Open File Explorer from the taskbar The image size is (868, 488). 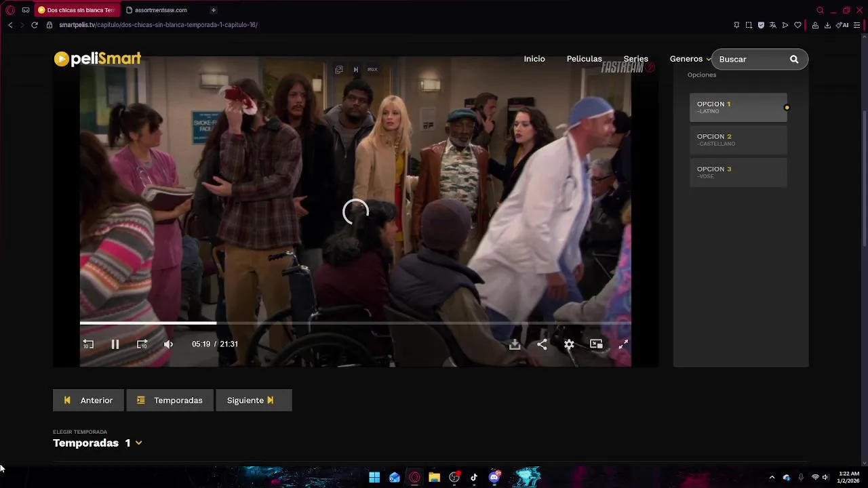434,477
